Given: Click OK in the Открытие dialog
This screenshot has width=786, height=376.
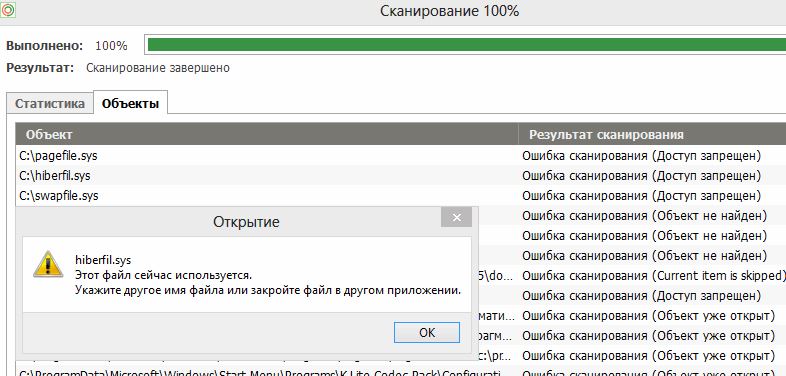Looking at the screenshot, I should [x=427, y=332].
